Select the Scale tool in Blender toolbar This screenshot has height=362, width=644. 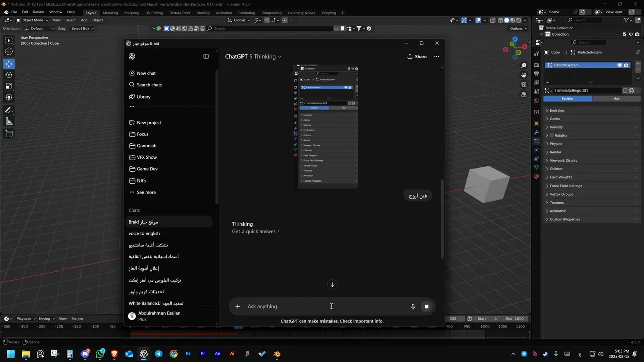click(9, 86)
